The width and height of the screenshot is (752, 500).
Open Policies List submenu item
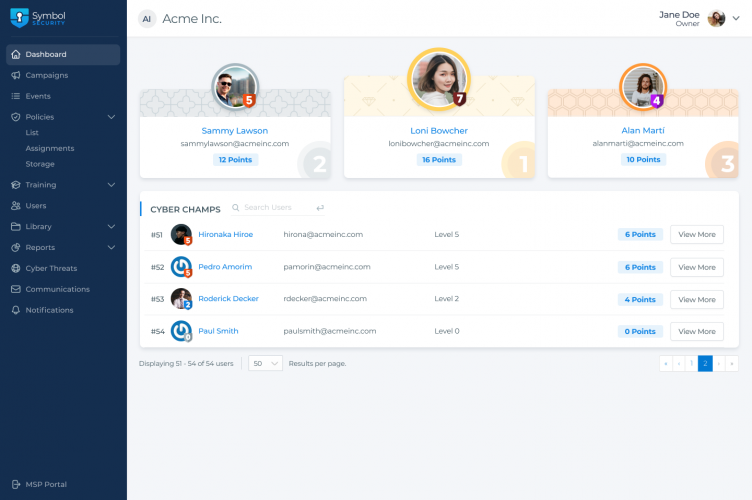pyautogui.click(x=32, y=132)
